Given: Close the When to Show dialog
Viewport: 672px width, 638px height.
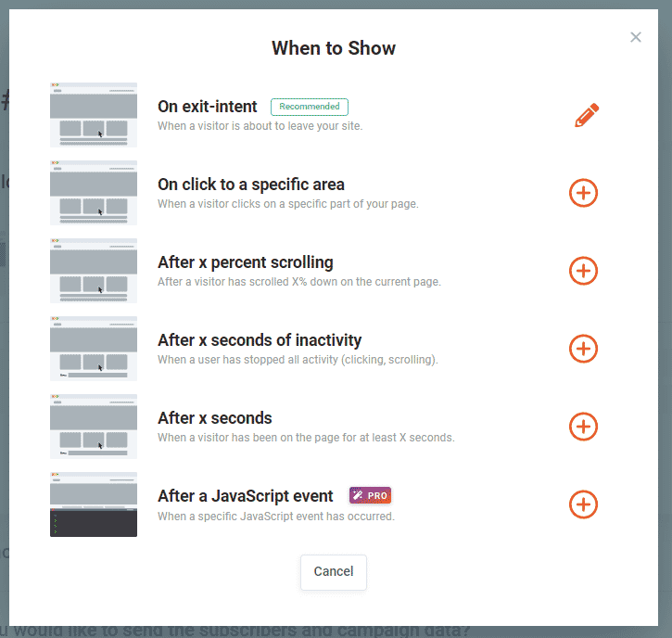Looking at the screenshot, I should (x=636, y=37).
